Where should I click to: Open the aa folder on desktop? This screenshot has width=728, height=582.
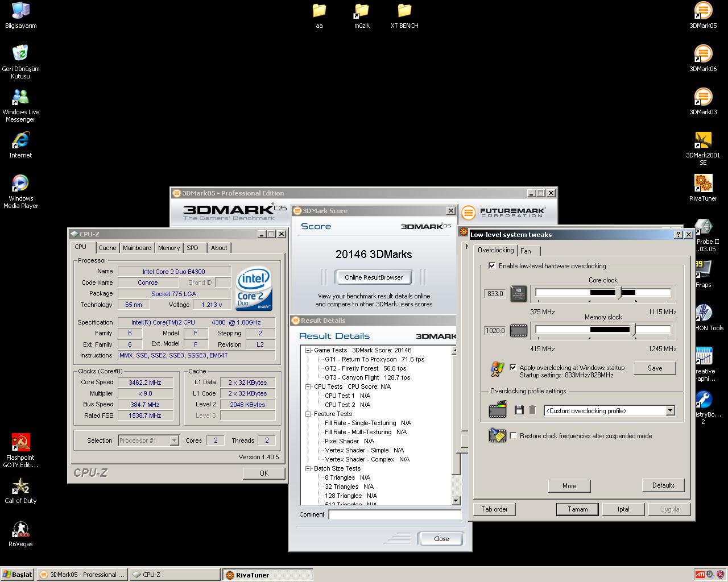point(319,15)
